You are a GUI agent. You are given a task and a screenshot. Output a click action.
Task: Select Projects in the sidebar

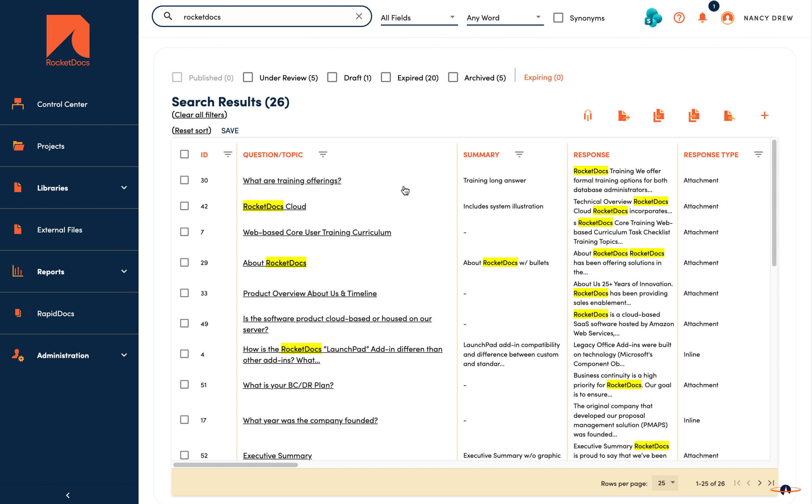[x=50, y=146]
